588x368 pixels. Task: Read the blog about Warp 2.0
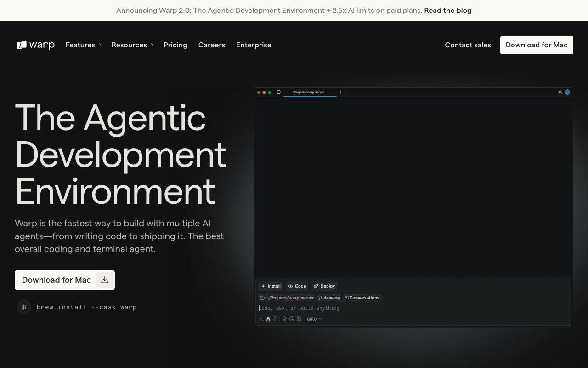pos(447,11)
